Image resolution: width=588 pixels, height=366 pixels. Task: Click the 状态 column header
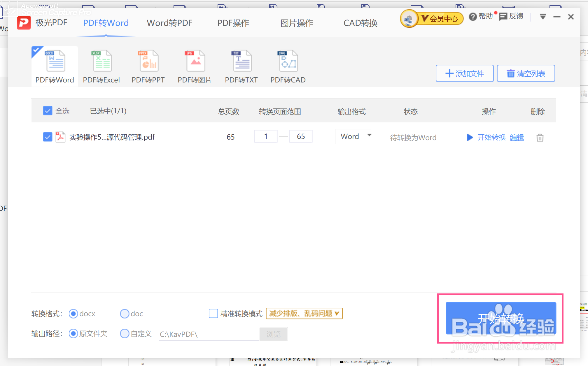(x=411, y=111)
